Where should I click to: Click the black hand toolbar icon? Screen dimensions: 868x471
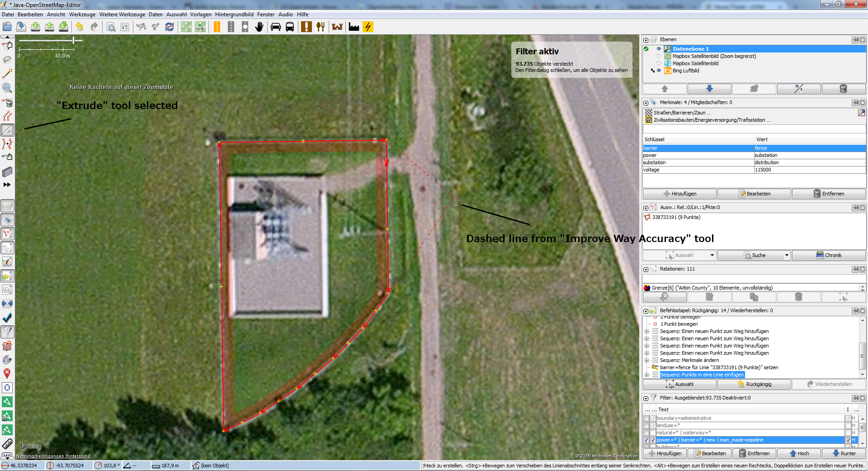click(259, 27)
